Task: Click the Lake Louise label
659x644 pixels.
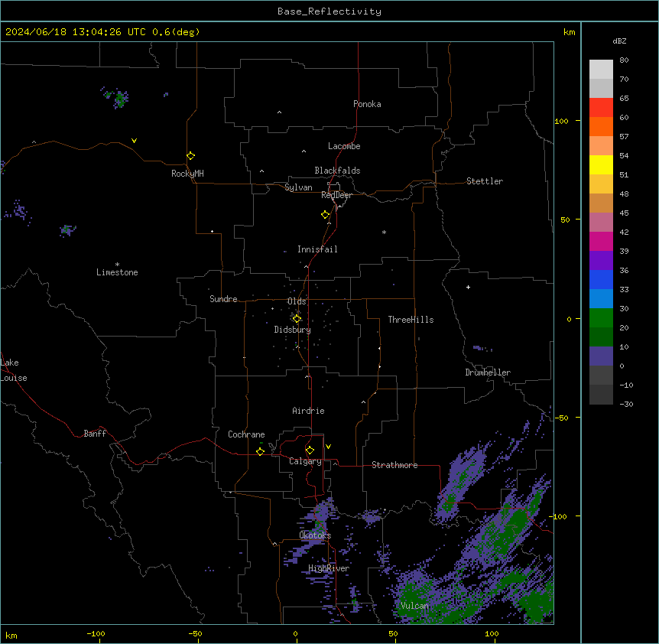Action: pyautogui.click(x=14, y=370)
